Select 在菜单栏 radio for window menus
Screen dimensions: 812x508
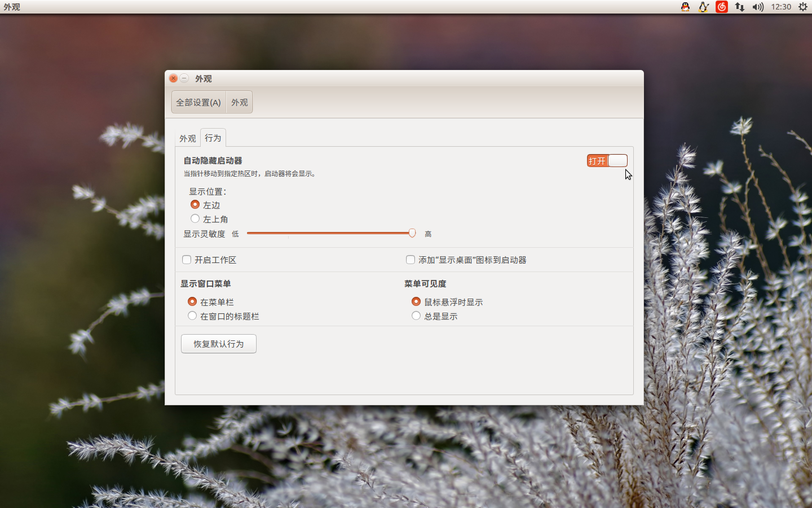(192, 301)
